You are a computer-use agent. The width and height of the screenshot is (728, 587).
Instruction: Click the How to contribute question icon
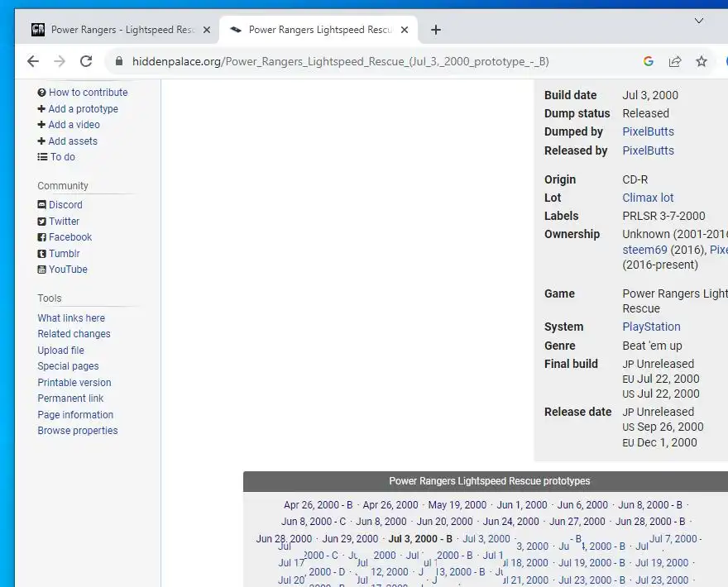(x=42, y=93)
